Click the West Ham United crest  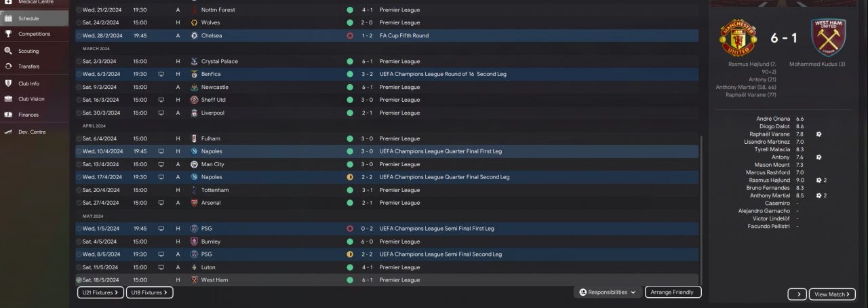(x=828, y=38)
